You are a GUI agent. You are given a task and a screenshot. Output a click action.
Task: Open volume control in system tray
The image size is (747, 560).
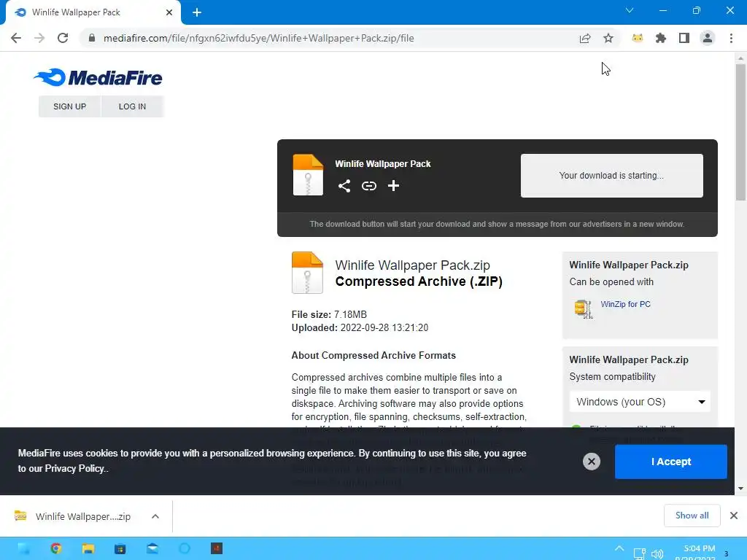(x=657, y=554)
